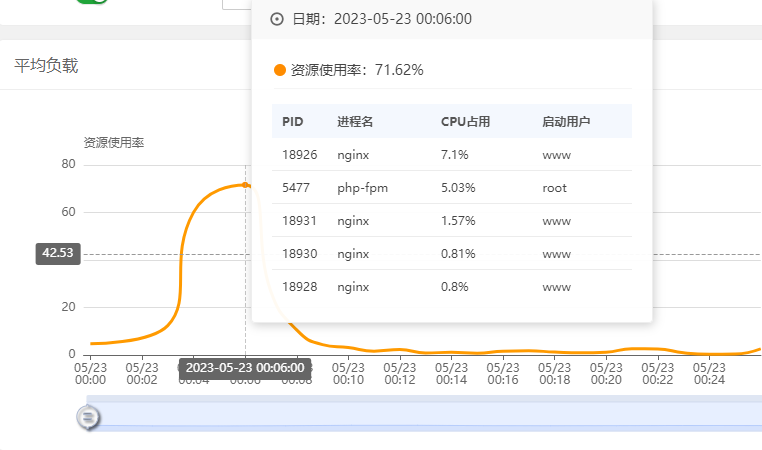
Task: Click the php-fpm process name
Action: pyautogui.click(x=363, y=189)
